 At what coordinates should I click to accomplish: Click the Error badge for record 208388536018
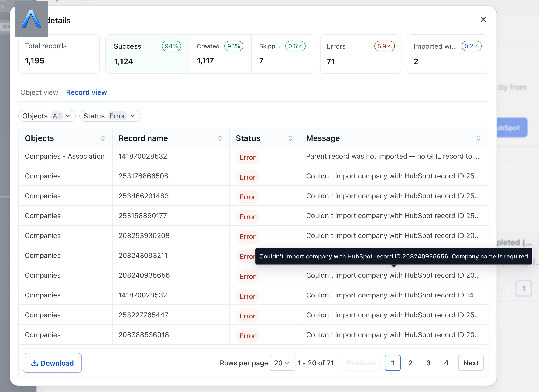[x=247, y=336]
